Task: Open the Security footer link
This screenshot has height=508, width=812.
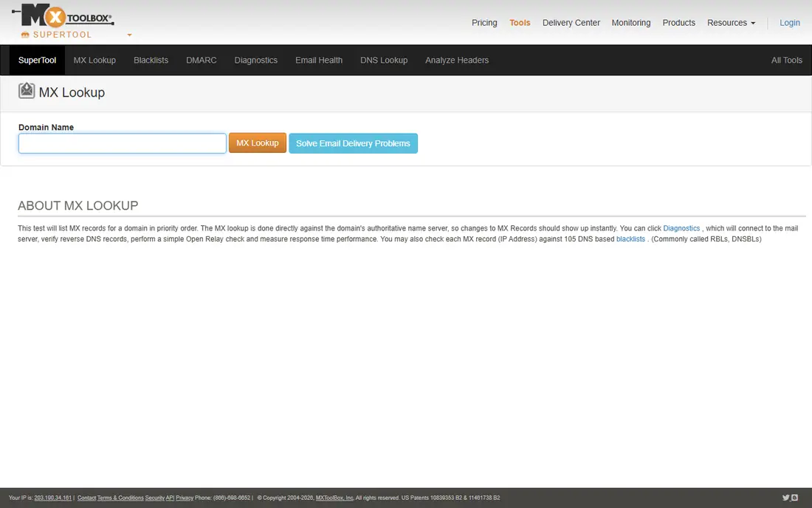Action: tap(155, 498)
